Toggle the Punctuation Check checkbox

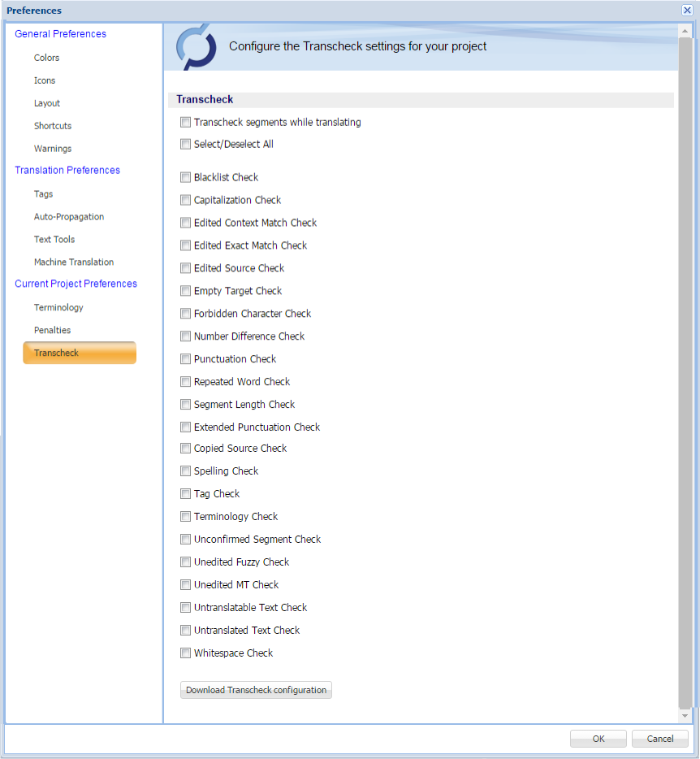point(185,358)
